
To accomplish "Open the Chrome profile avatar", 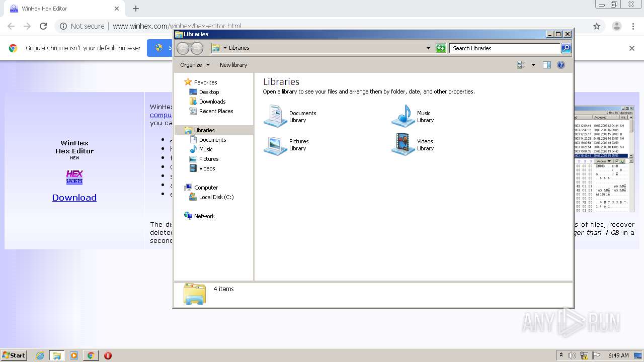I will pyautogui.click(x=616, y=26).
